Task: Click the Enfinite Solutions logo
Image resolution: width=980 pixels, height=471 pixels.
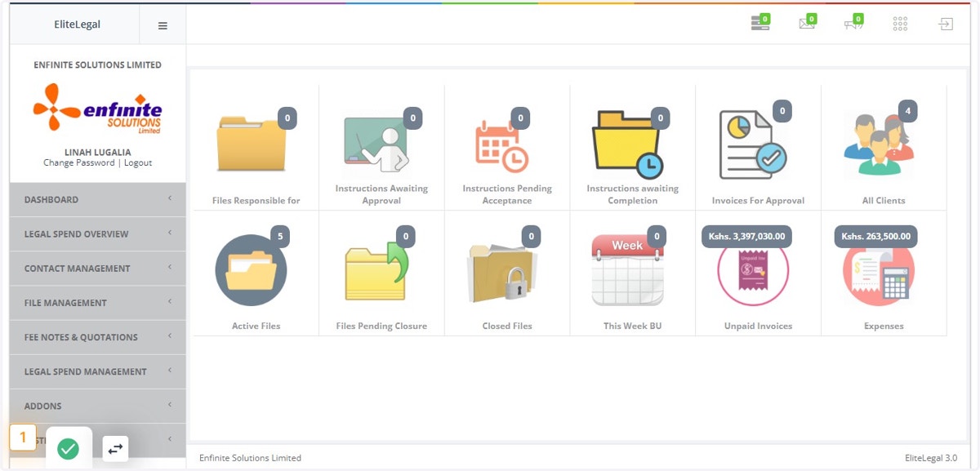Action: tap(97, 108)
